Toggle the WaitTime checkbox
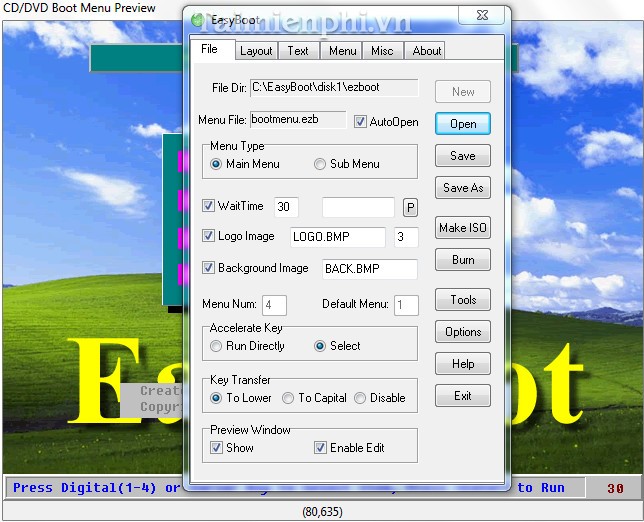This screenshot has height=522, width=644. click(208, 205)
